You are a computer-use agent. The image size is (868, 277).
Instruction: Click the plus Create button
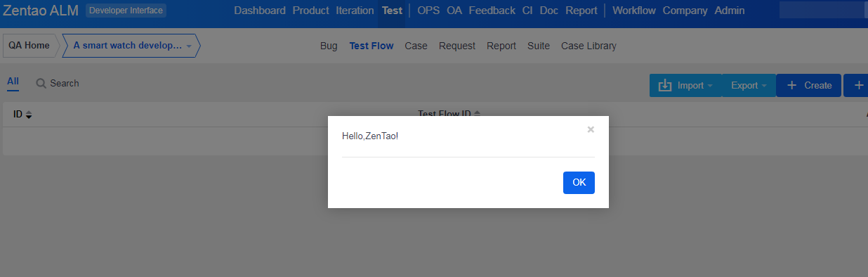click(808, 86)
